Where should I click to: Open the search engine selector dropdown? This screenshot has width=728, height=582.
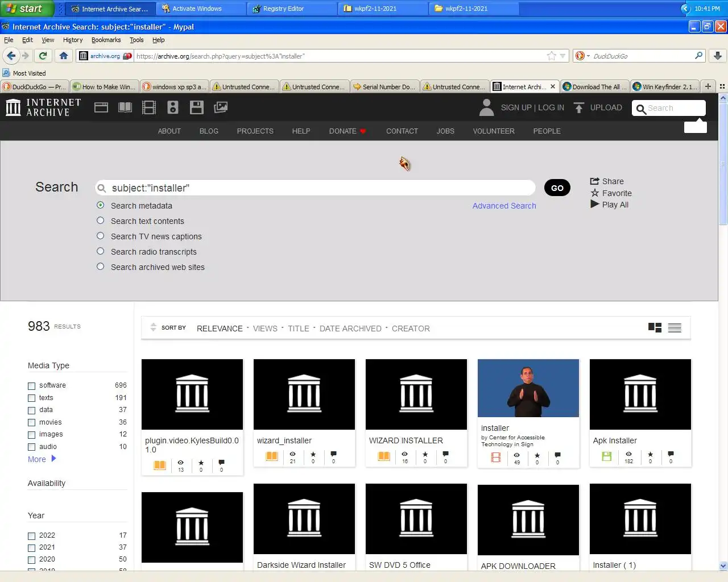point(582,56)
